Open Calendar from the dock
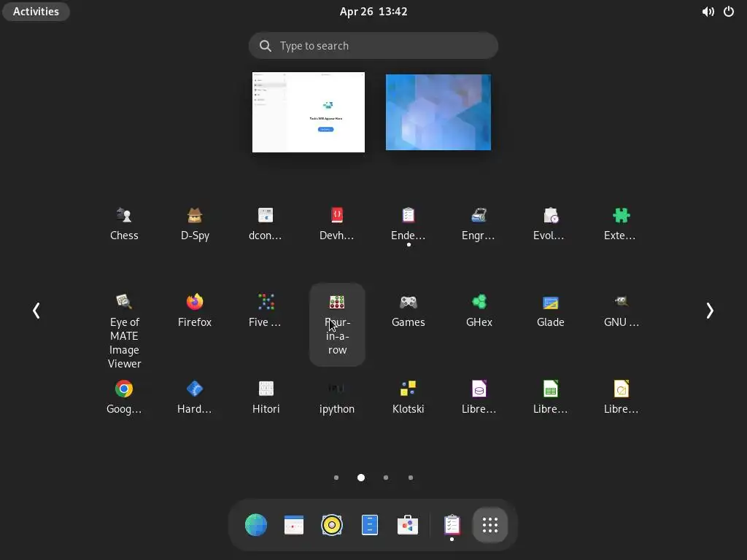This screenshot has width=747, height=560. click(294, 525)
